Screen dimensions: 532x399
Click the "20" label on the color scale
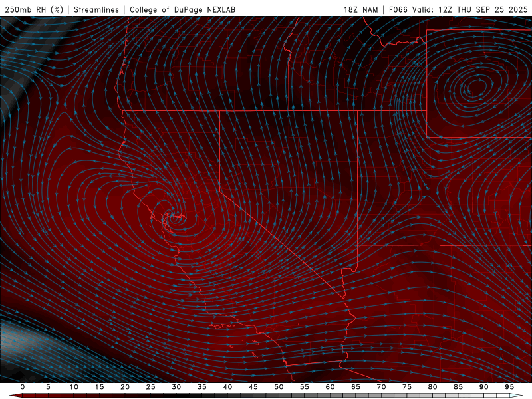(x=125, y=387)
